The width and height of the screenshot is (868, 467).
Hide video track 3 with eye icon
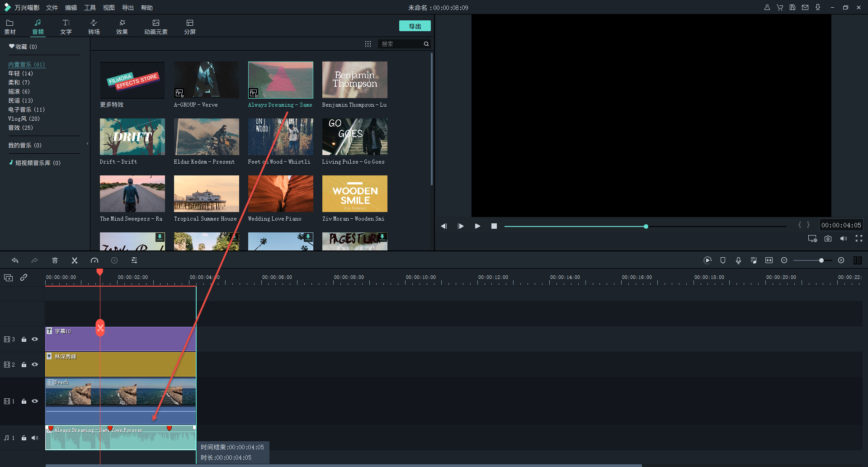click(x=35, y=339)
